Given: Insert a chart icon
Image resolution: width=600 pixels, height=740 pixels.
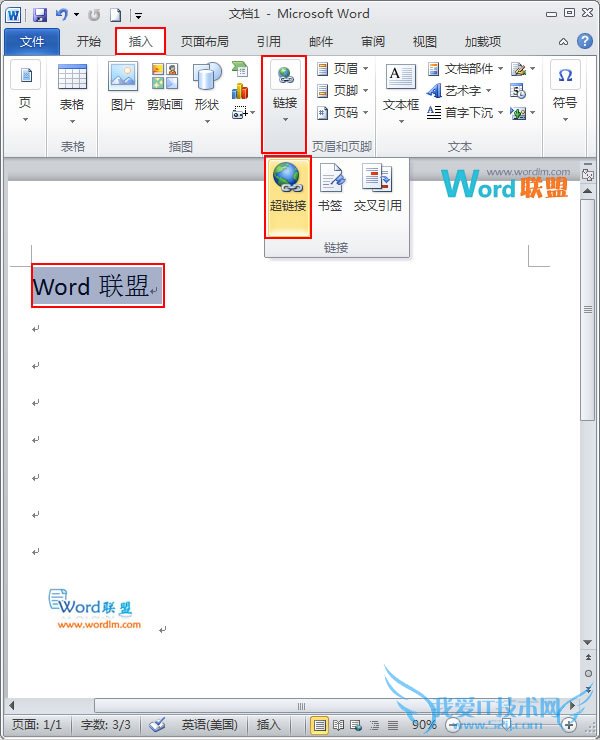Looking at the screenshot, I should [x=240, y=91].
